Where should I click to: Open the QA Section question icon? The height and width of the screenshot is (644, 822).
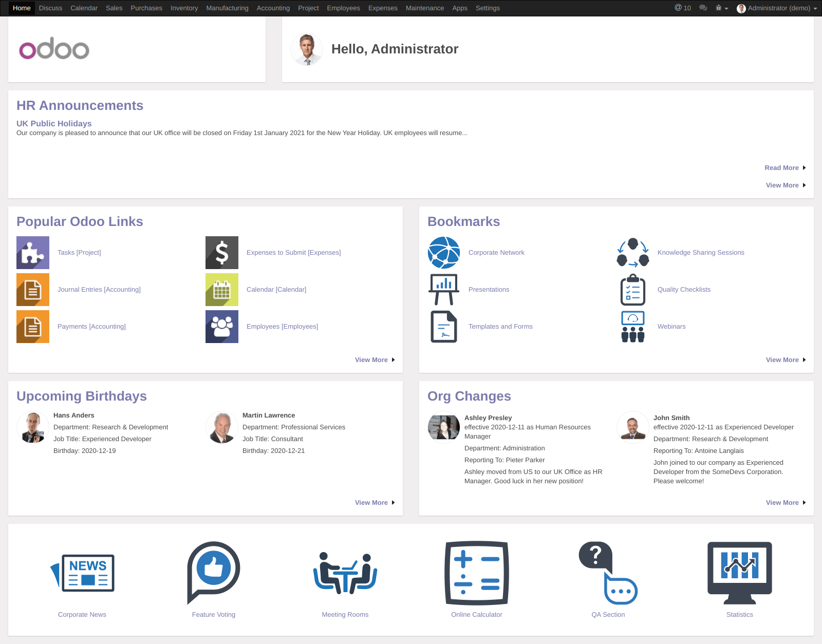click(x=608, y=573)
